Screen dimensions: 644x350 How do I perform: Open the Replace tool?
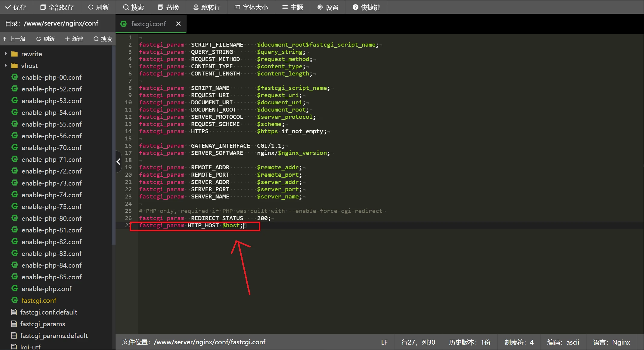(x=169, y=7)
